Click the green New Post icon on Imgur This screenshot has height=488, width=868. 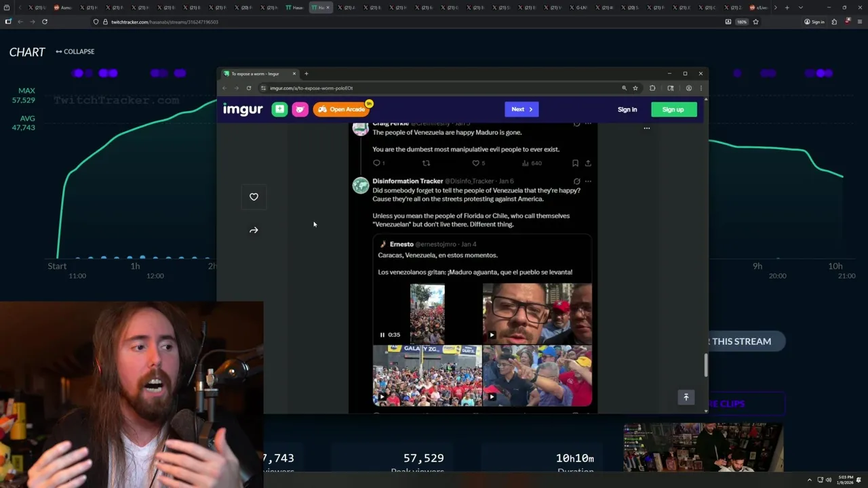pyautogui.click(x=279, y=109)
